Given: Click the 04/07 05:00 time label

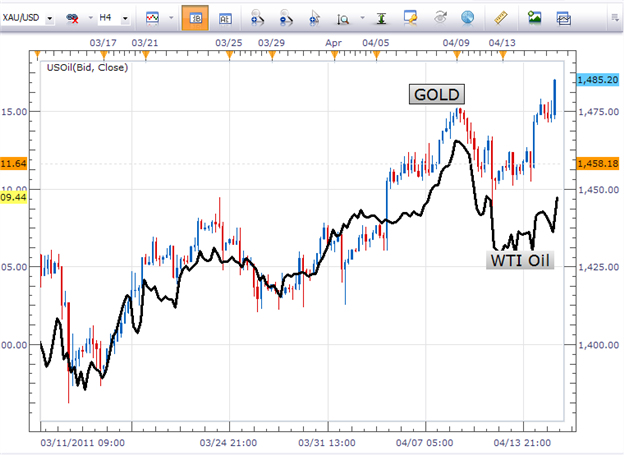Looking at the screenshot, I should [x=425, y=443].
